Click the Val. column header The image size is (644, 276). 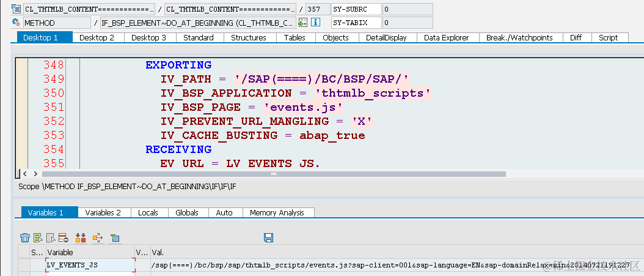(x=157, y=252)
